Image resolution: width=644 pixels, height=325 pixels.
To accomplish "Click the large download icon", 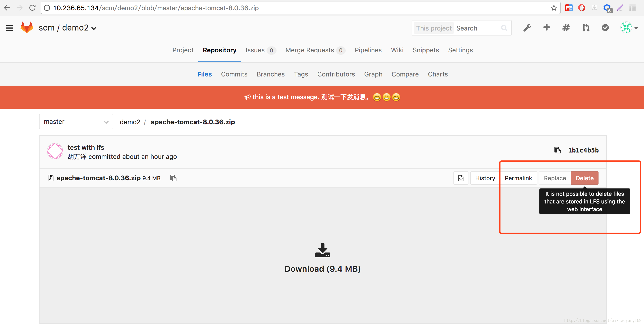I will 322,250.
